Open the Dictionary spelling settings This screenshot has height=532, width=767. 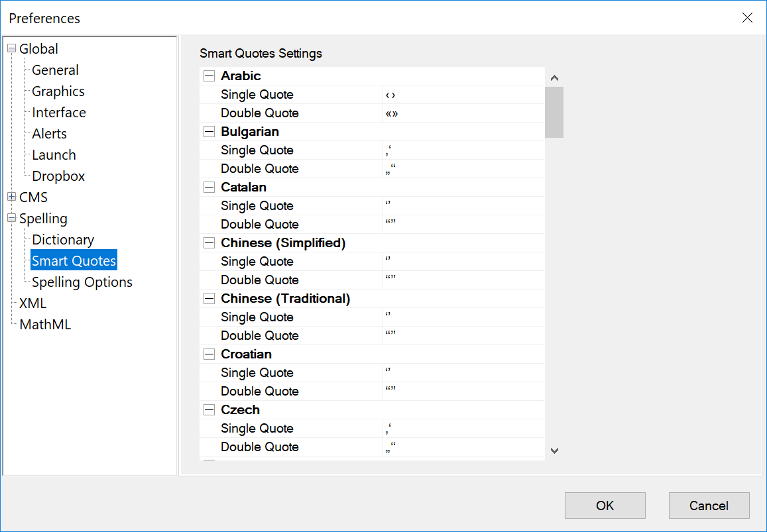pos(62,239)
